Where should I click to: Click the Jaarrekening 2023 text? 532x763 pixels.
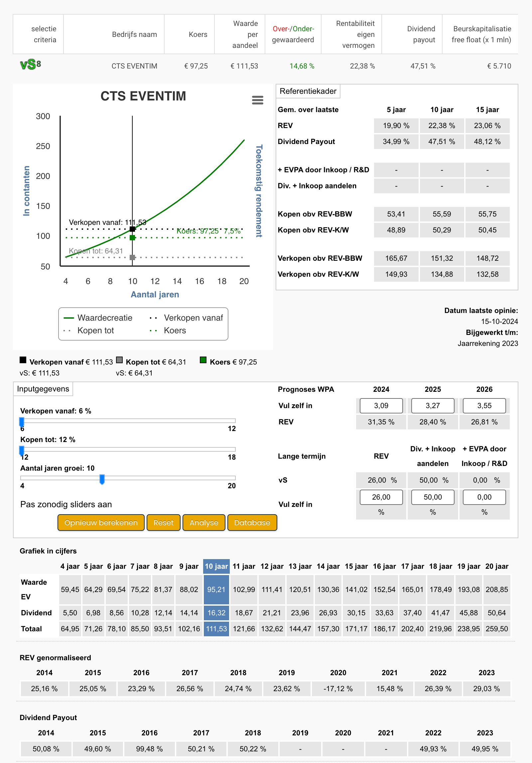pyautogui.click(x=488, y=344)
